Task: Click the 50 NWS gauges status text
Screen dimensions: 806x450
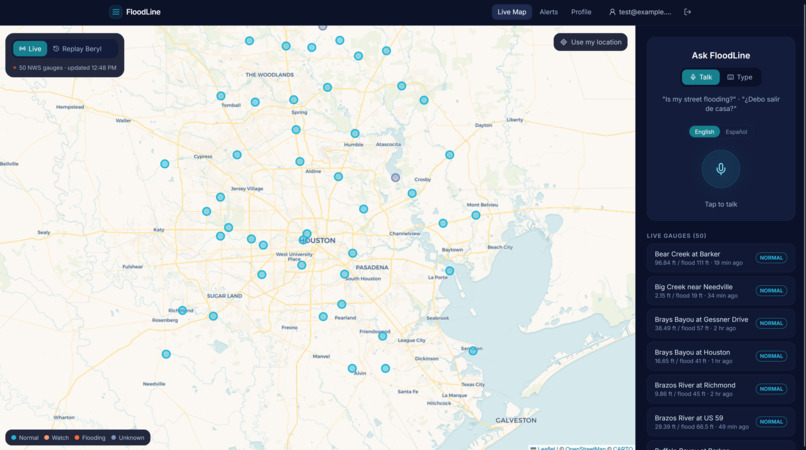Action: pos(65,68)
